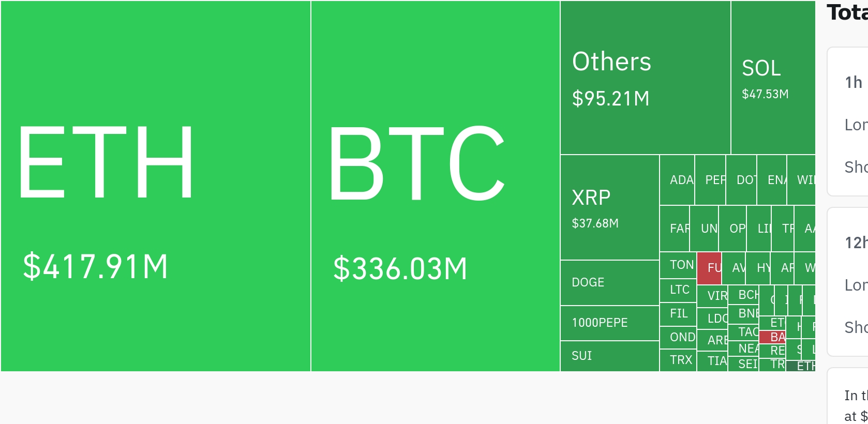Click the OP cell in the heatmap
868x424 pixels.
tap(732, 229)
